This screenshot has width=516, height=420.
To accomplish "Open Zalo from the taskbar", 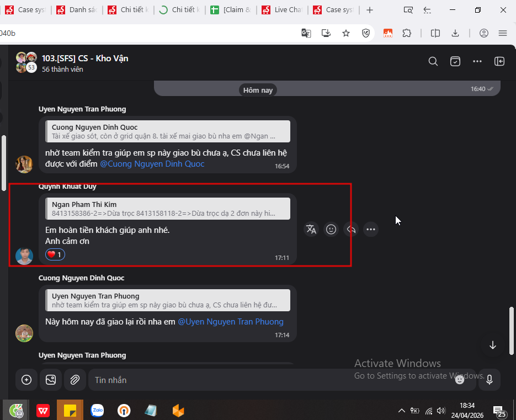I will point(98,411).
